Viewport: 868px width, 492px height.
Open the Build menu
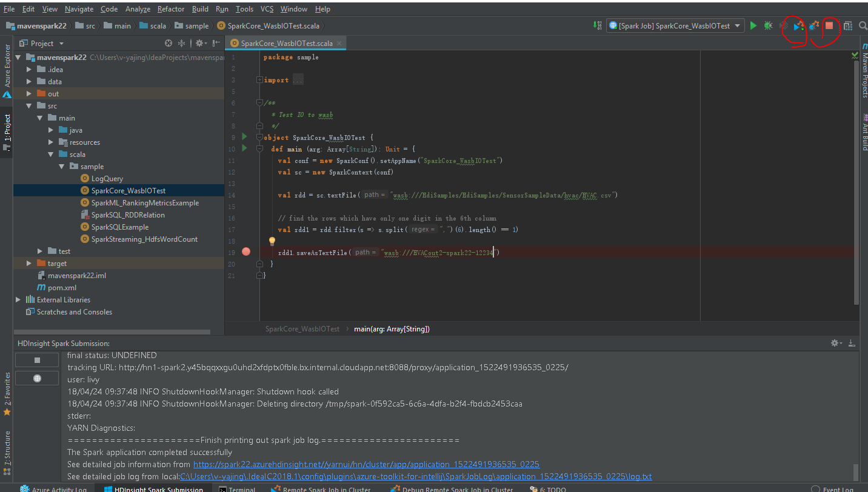(200, 9)
